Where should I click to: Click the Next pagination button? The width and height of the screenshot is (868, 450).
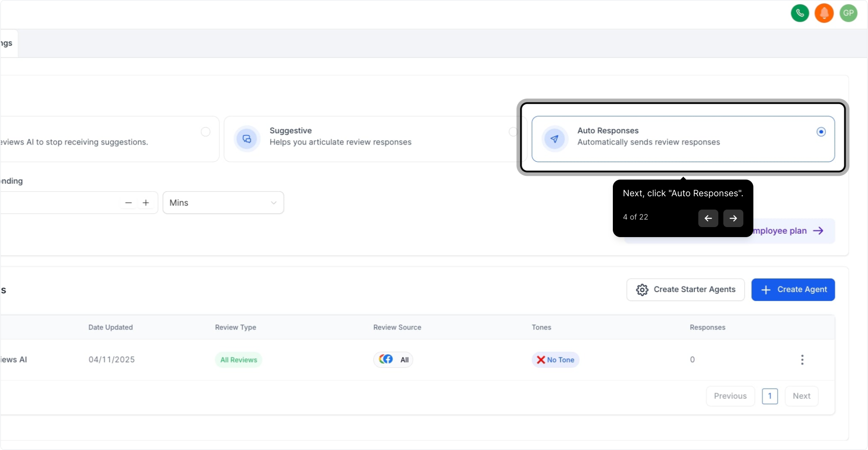[x=801, y=396]
